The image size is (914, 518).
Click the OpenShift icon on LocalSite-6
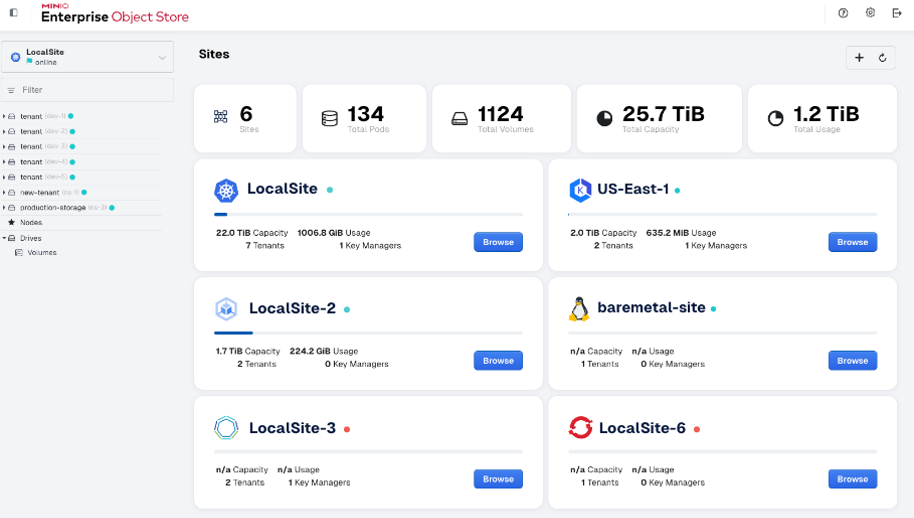(580, 428)
